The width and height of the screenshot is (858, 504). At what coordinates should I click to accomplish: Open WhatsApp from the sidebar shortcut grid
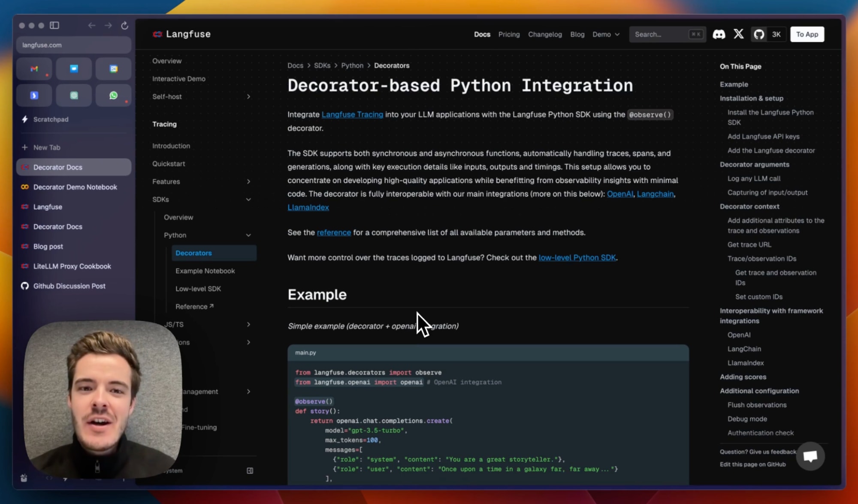(x=113, y=95)
